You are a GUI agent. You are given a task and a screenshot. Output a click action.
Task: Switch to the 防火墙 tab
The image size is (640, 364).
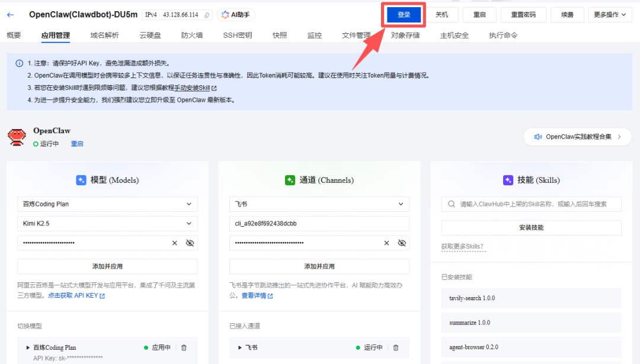[x=191, y=36]
